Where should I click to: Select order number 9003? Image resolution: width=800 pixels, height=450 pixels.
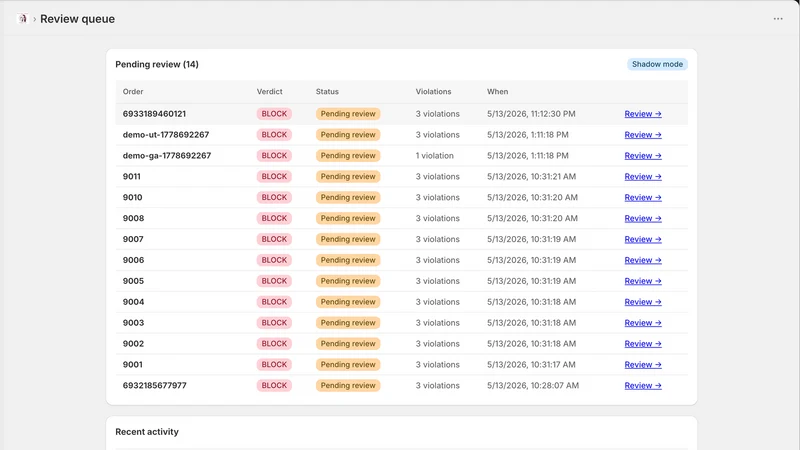click(133, 323)
